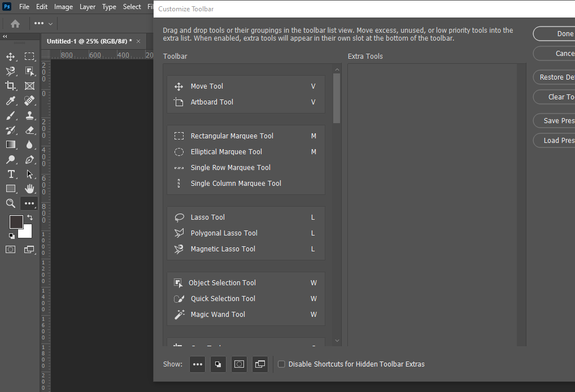Select the Dodge tool

[11, 159]
